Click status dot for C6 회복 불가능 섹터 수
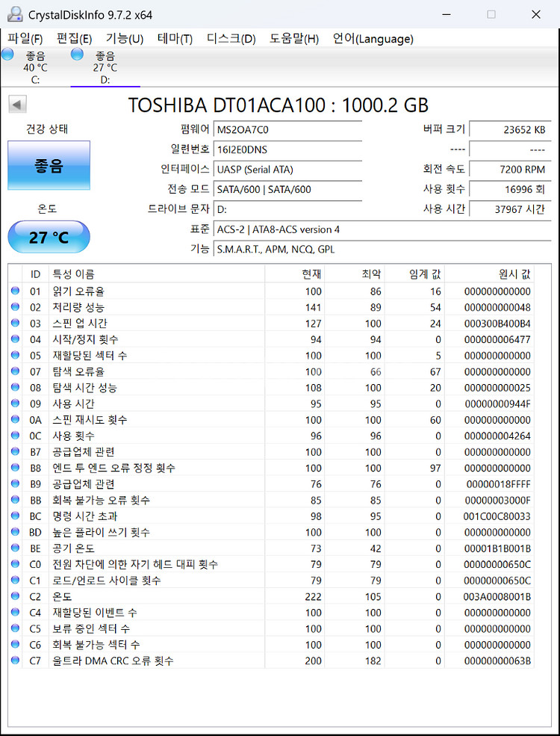The height and width of the screenshot is (736, 560). pos(15,644)
